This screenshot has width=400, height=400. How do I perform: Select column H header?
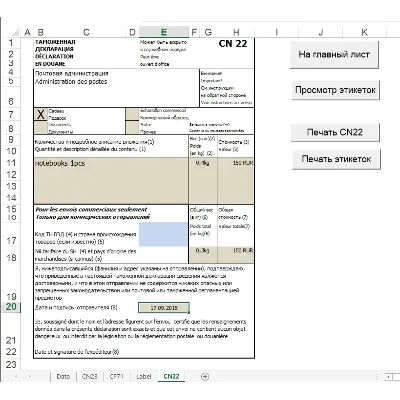236,32
